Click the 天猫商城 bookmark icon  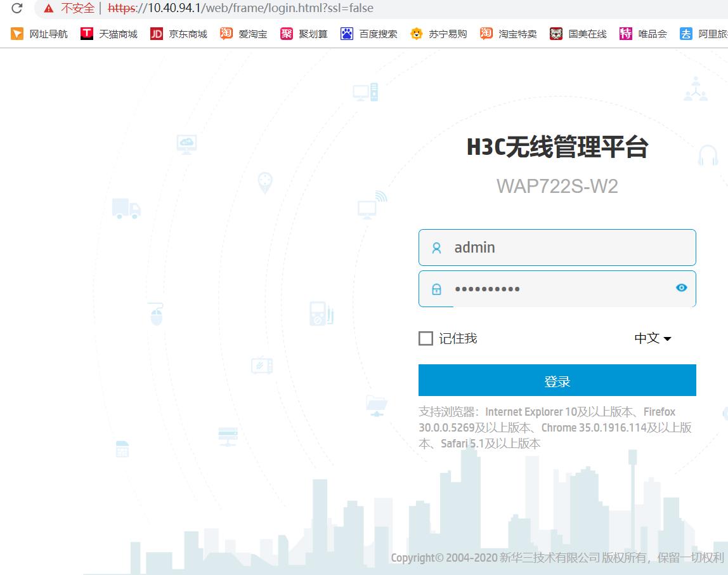point(86,34)
